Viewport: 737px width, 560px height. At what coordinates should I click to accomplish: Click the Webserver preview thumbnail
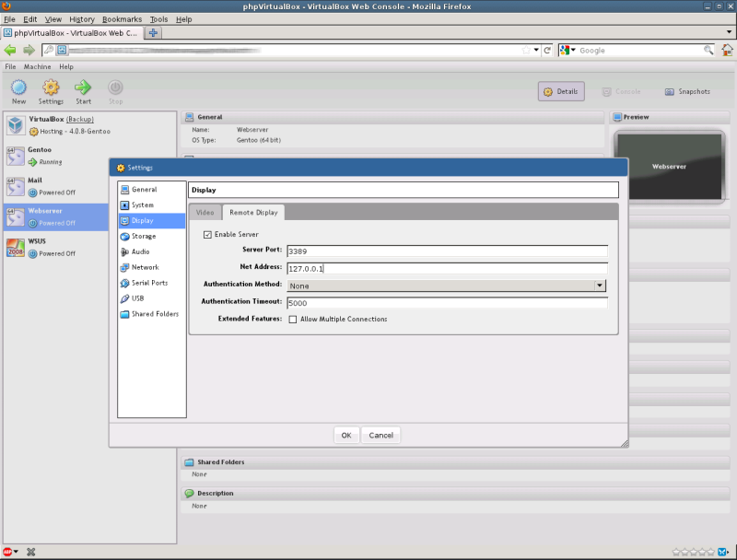670,167
